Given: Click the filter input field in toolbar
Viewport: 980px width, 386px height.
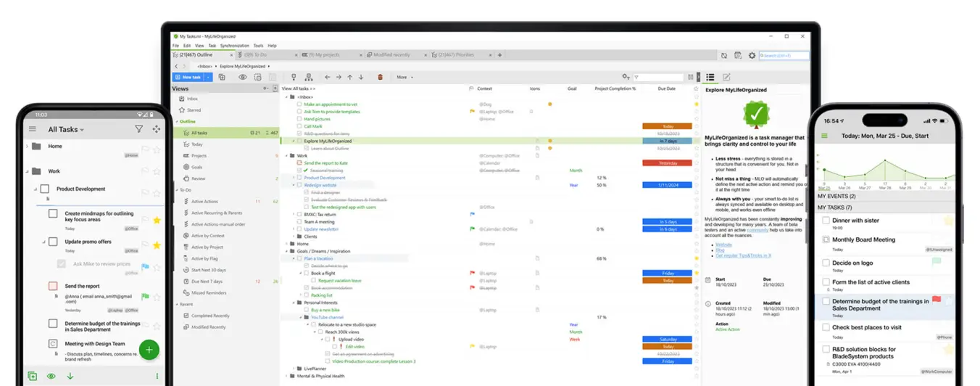Looking at the screenshot, I should [x=658, y=77].
